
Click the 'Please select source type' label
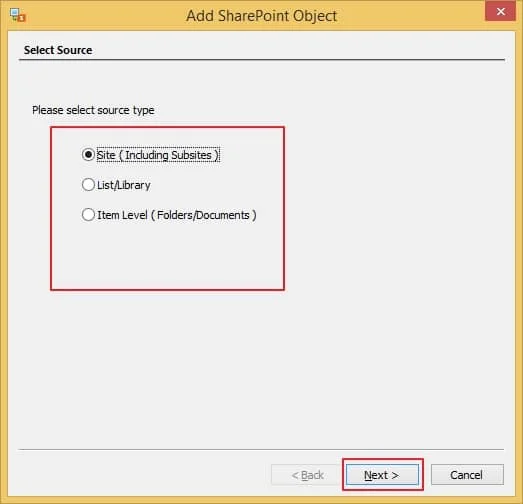pos(93,110)
